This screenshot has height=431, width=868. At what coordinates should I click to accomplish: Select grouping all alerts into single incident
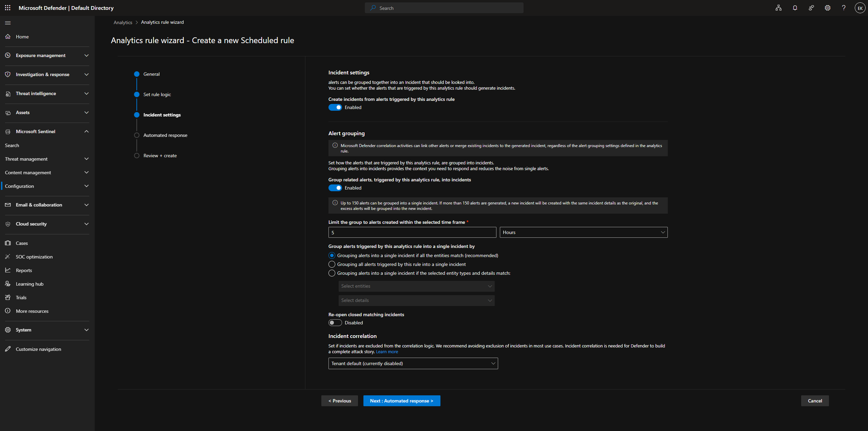coord(332,264)
